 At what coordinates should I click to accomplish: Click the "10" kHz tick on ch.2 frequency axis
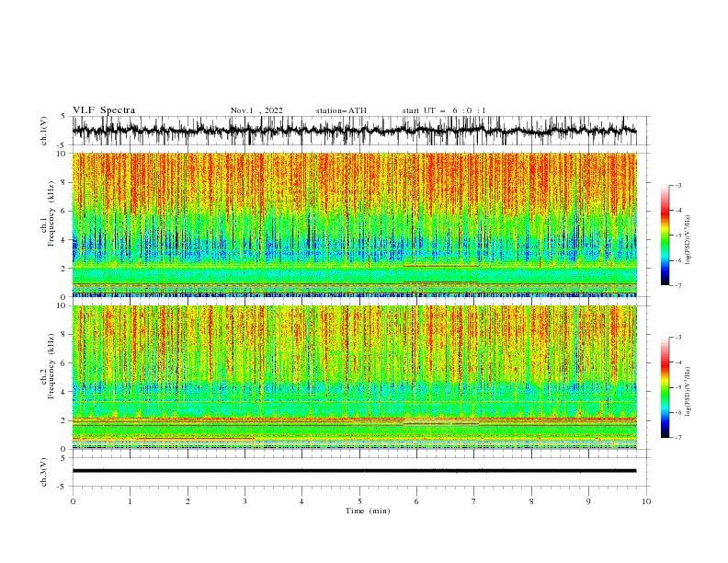coord(63,305)
